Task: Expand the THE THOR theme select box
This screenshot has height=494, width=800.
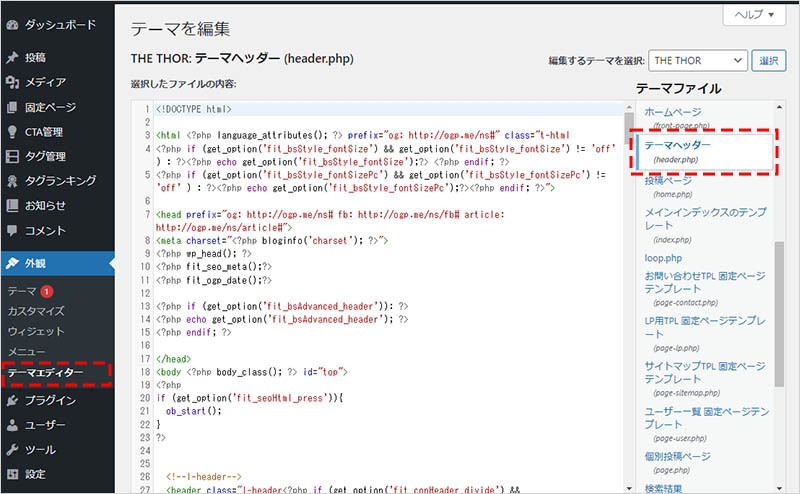Action: [x=696, y=61]
